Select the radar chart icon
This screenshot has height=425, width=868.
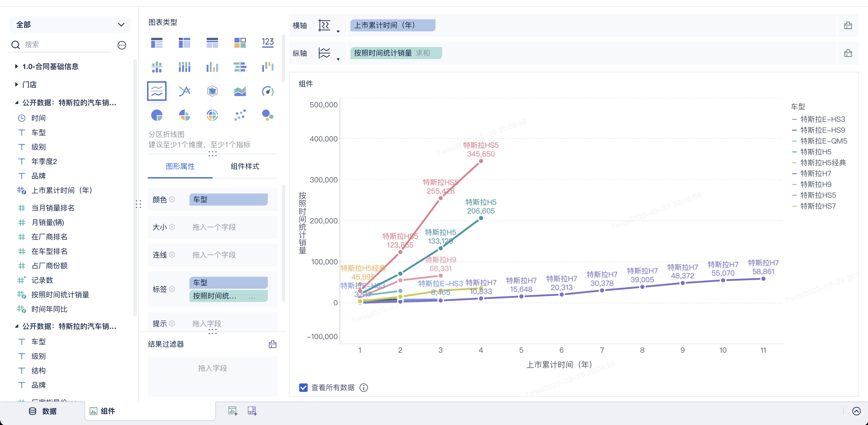click(x=212, y=91)
